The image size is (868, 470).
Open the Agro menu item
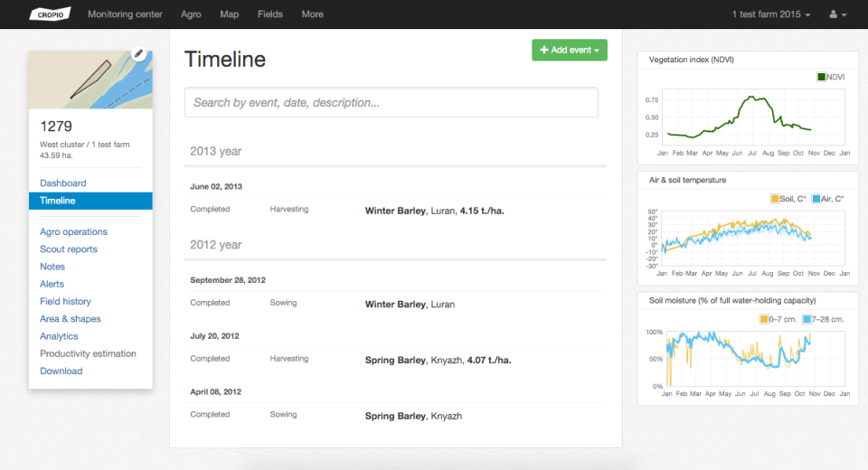tap(191, 14)
